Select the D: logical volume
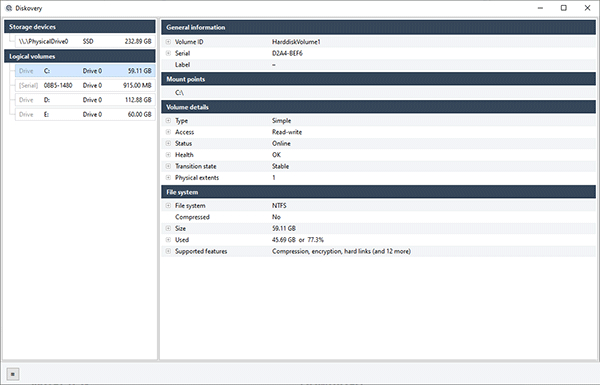 click(85, 100)
